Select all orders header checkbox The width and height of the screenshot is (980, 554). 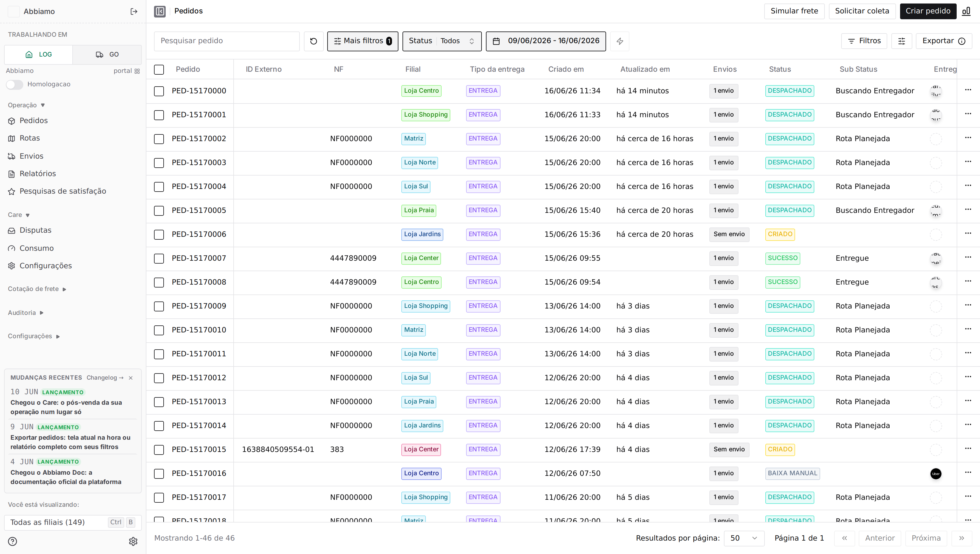point(159,70)
